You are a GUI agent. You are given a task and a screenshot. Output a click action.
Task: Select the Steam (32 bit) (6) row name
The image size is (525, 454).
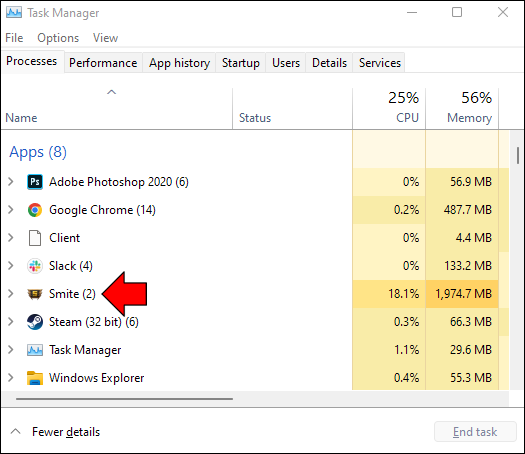pos(94,322)
